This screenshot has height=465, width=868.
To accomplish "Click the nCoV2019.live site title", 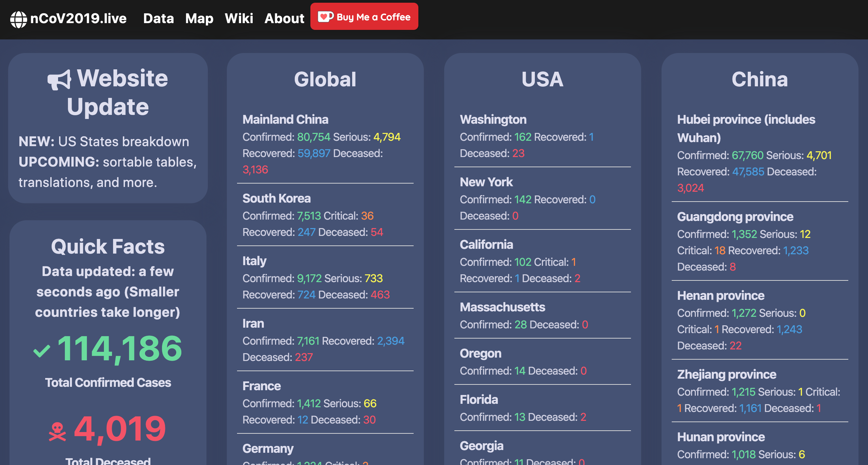I will coord(78,18).
